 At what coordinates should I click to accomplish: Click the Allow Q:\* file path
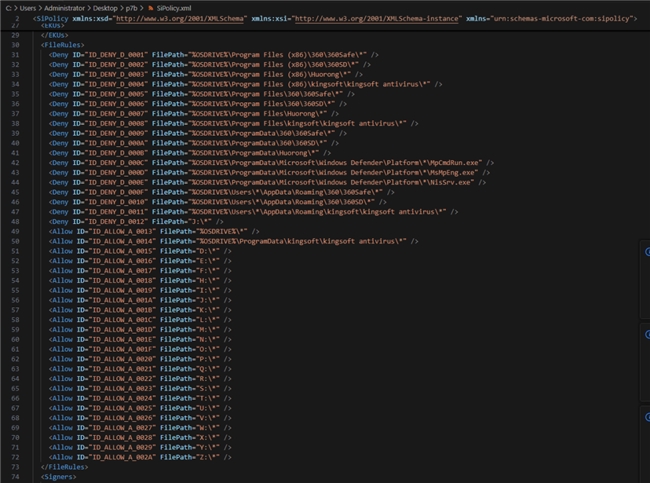point(208,369)
